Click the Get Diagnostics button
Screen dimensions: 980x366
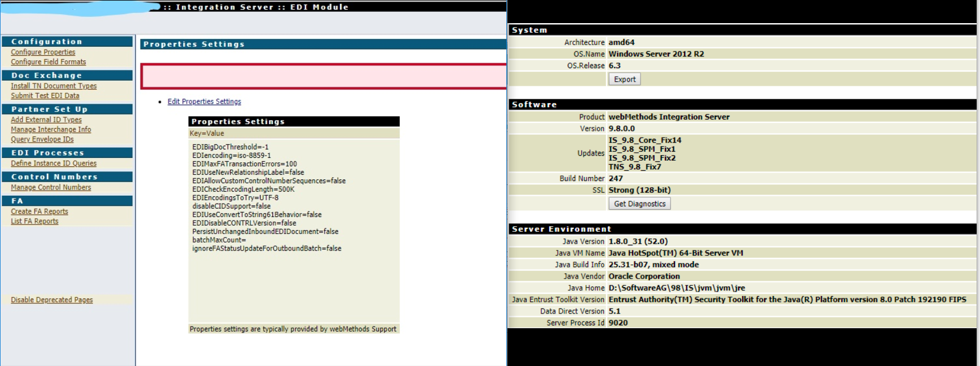[640, 204]
